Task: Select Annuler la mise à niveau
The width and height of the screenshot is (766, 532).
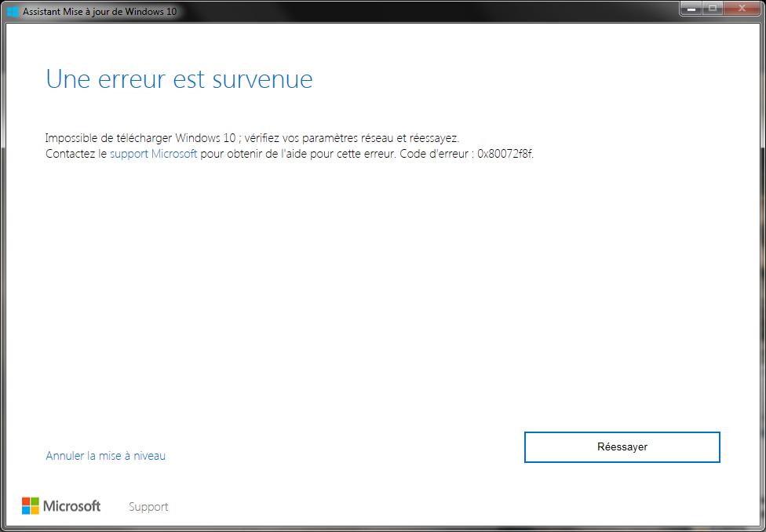Action: (x=105, y=456)
